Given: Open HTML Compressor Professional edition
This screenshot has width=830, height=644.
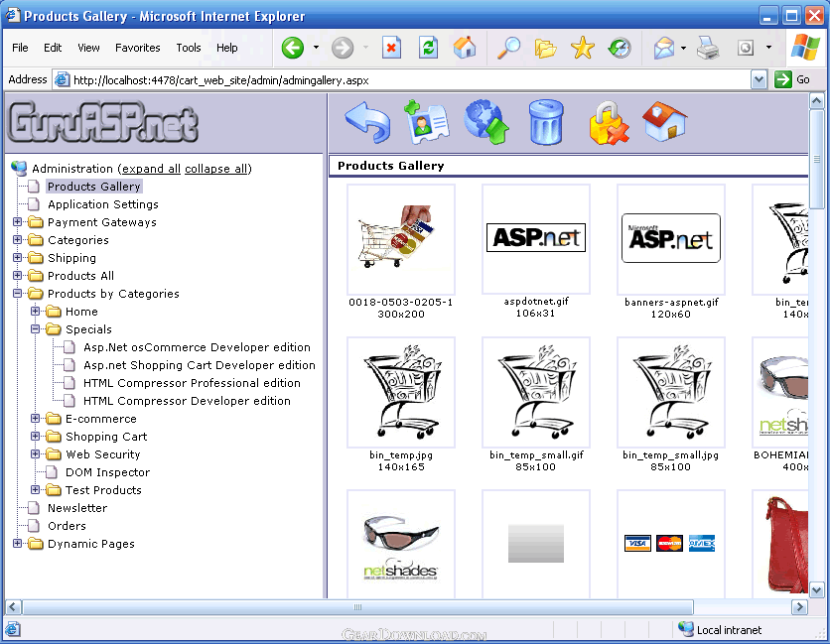Looking at the screenshot, I should (192, 383).
